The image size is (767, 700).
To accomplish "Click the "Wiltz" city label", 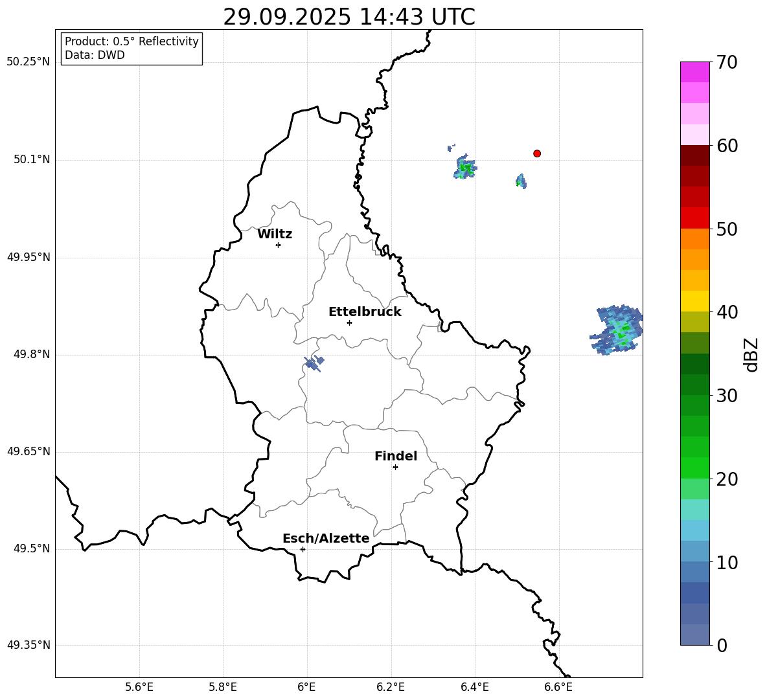I will click(x=275, y=234).
